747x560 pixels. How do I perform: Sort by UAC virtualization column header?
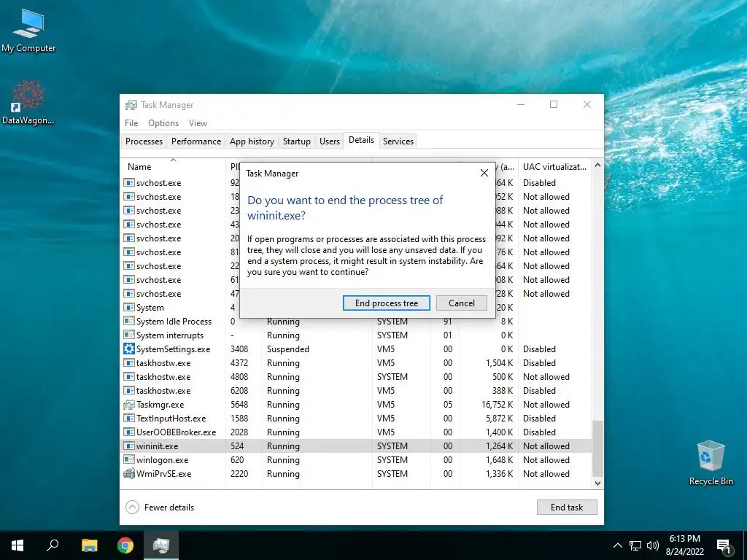(554, 167)
